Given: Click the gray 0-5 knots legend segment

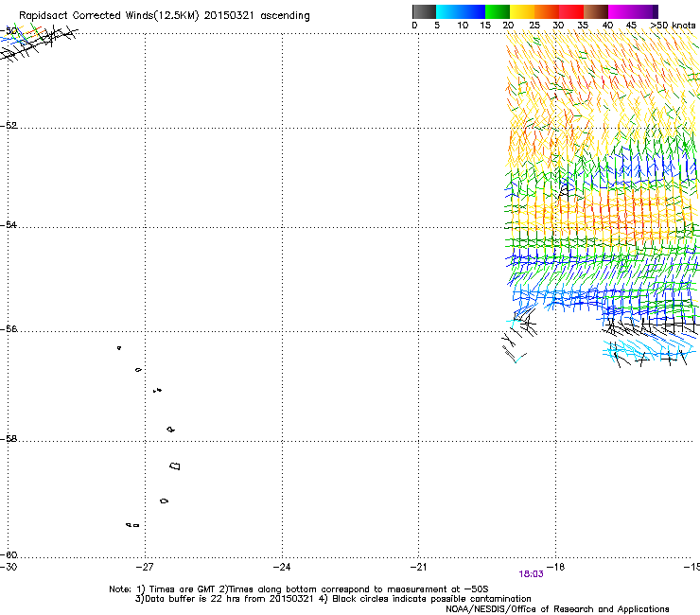Looking at the screenshot, I should [424, 11].
